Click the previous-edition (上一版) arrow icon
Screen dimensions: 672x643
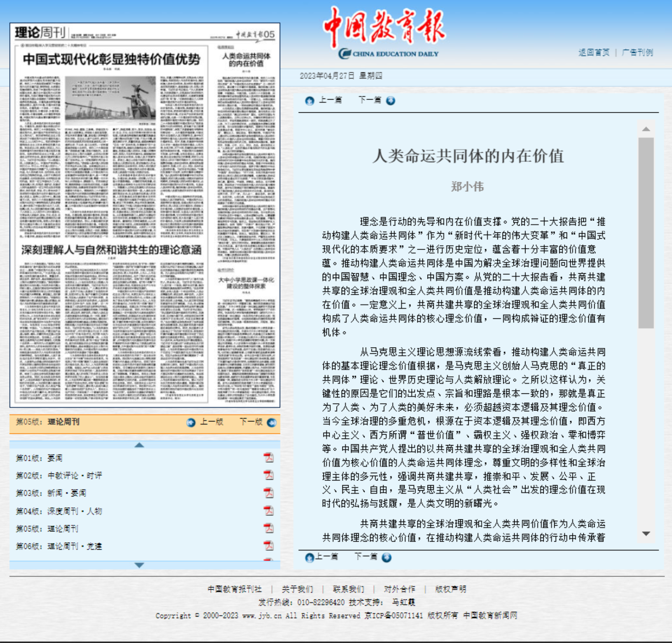point(191,423)
